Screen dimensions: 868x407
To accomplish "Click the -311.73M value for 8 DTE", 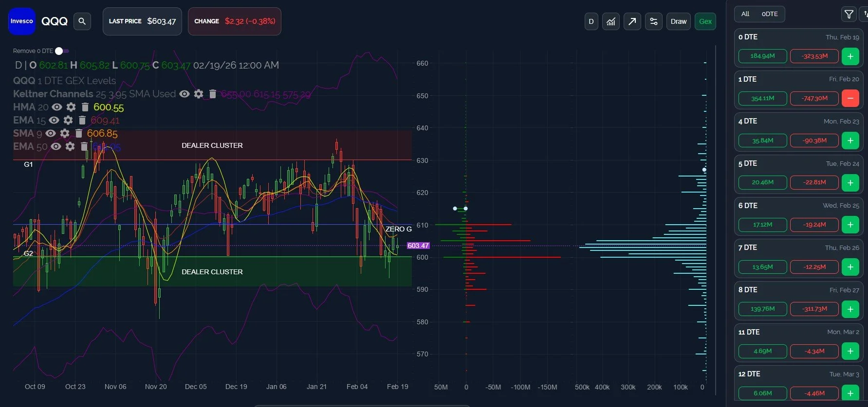I will pos(814,309).
